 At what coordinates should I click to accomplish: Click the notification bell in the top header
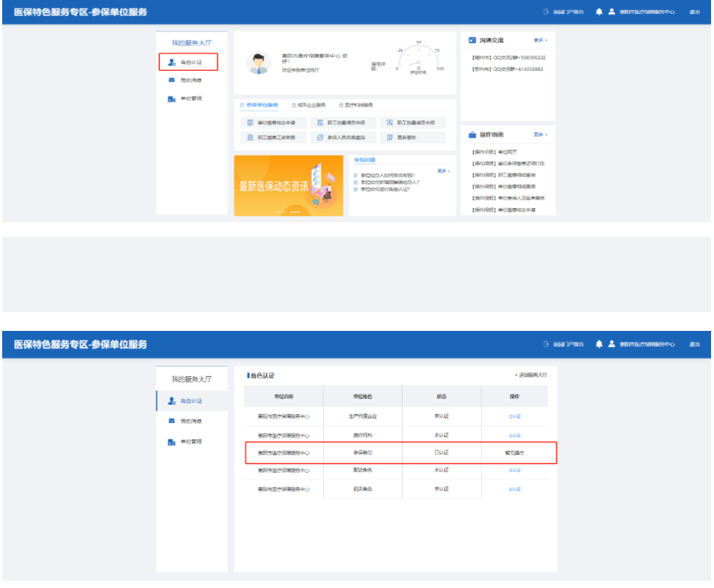pyautogui.click(x=599, y=12)
